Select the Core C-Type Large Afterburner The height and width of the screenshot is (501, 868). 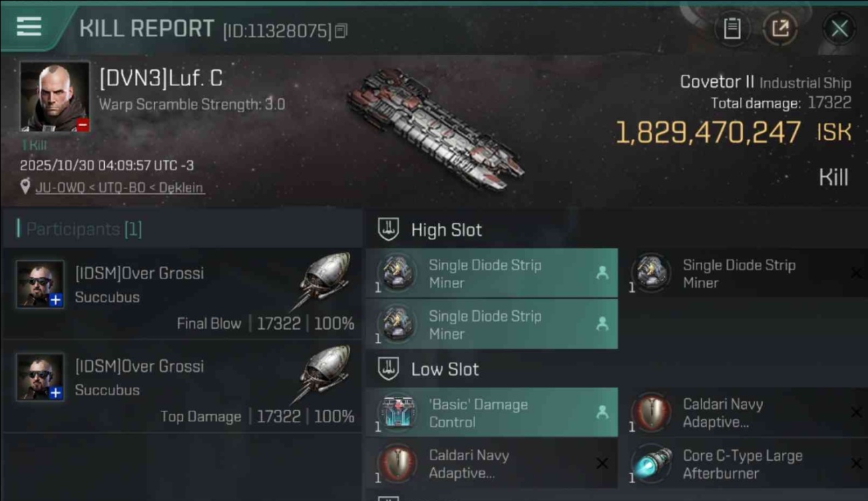point(742,464)
